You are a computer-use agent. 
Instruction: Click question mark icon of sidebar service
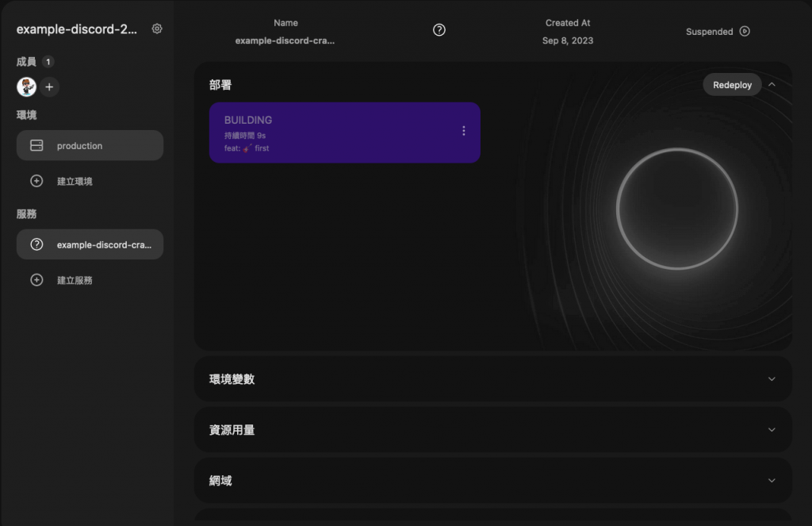(36, 244)
